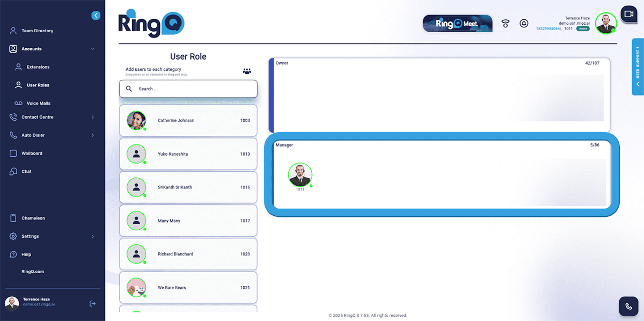Click the logout icon in sidebar footer
This screenshot has width=644, height=321.
[x=92, y=304]
